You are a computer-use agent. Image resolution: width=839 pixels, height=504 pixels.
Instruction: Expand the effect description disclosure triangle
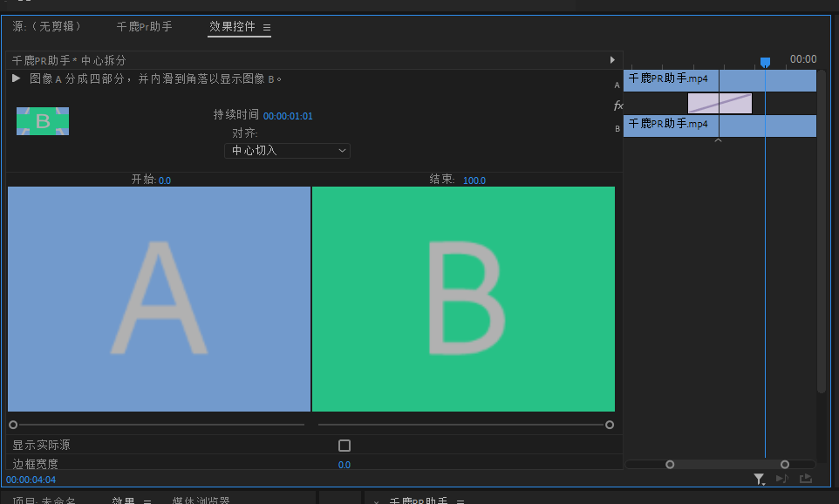[x=15, y=78]
